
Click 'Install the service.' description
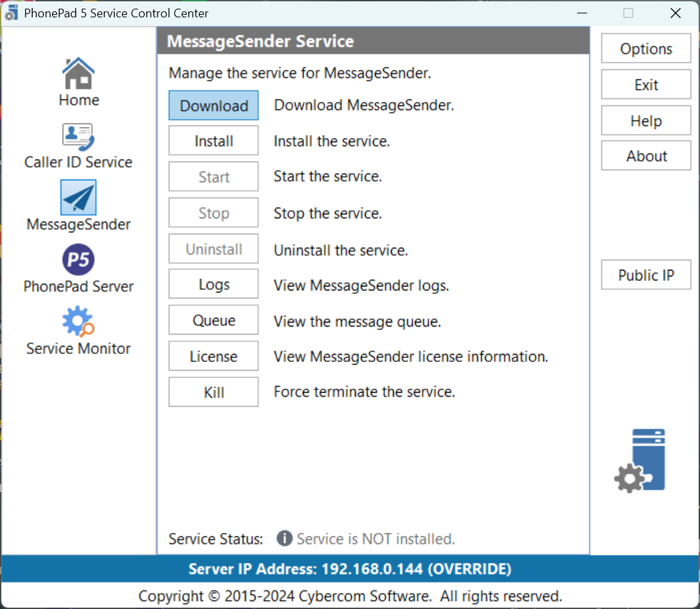coord(332,141)
